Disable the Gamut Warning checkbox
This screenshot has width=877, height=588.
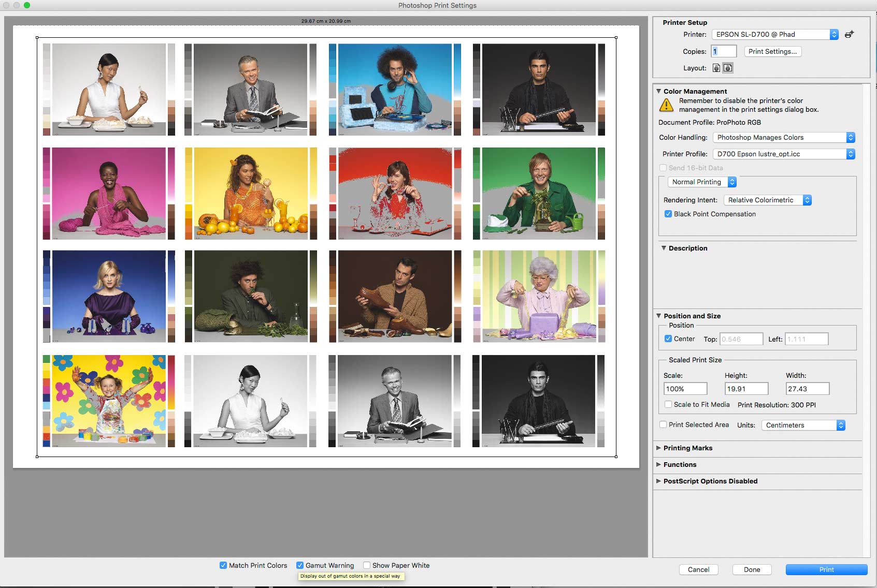[300, 565]
